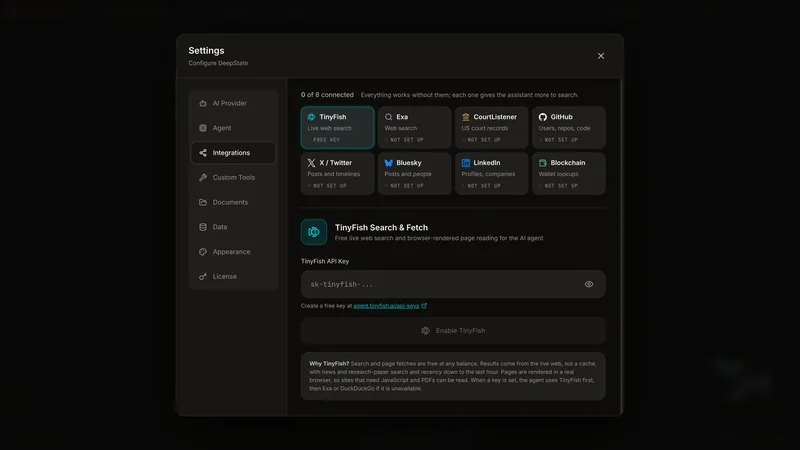Viewport: 800px width, 450px height.
Task: Click the LinkedIn logo icon
Action: pyautogui.click(x=465, y=163)
